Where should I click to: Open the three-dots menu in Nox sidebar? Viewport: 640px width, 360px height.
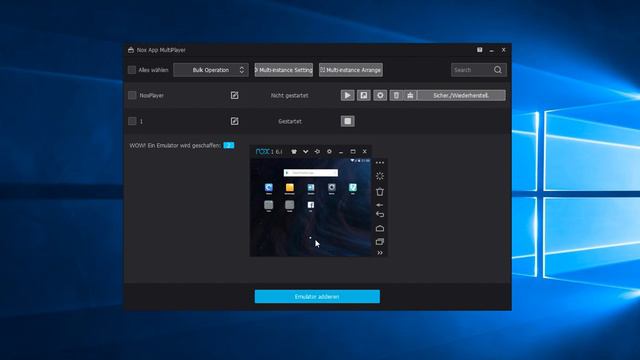point(380,162)
